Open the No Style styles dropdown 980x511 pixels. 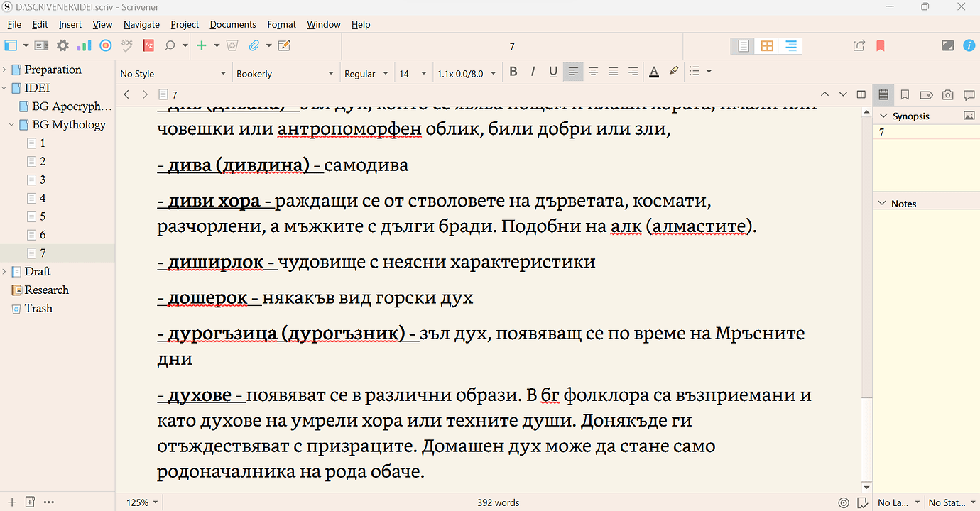(173, 72)
